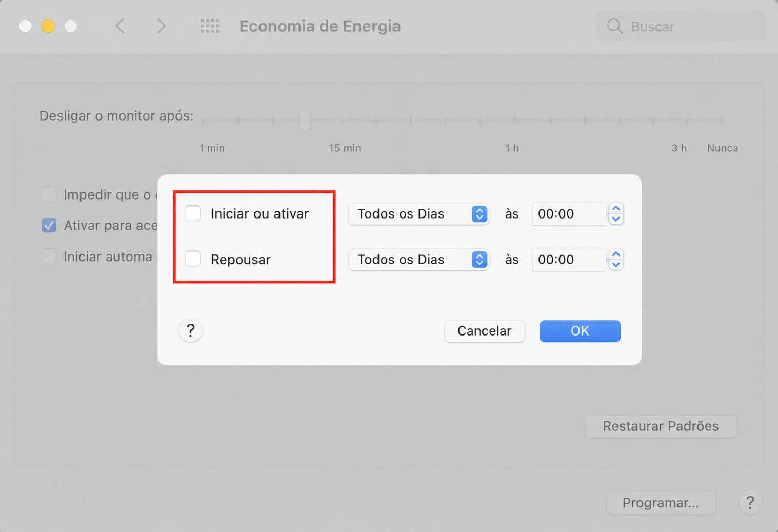This screenshot has width=778, height=532.
Task: Enable the Iniciar ou ativar checkbox
Action: (x=193, y=213)
